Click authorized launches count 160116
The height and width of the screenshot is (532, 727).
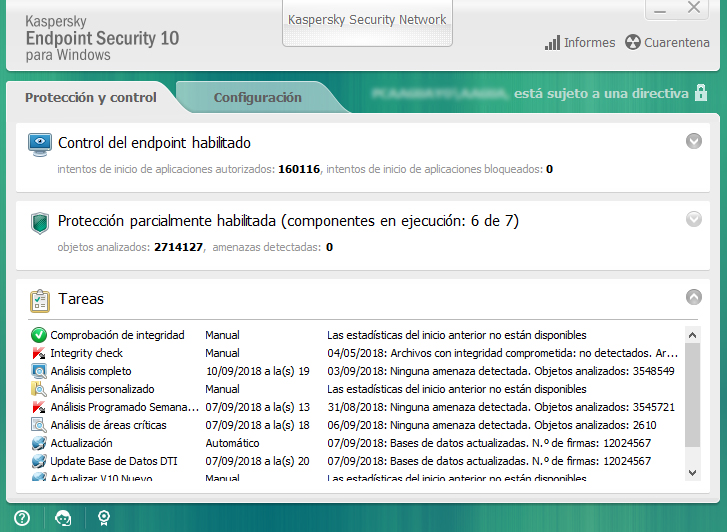pyautogui.click(x=299, y=169)
